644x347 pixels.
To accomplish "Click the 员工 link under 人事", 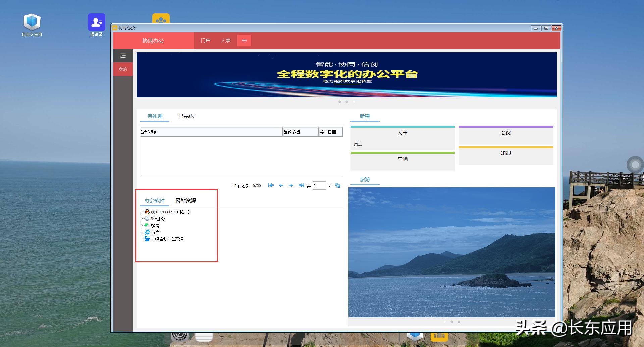I will (358, 144).
